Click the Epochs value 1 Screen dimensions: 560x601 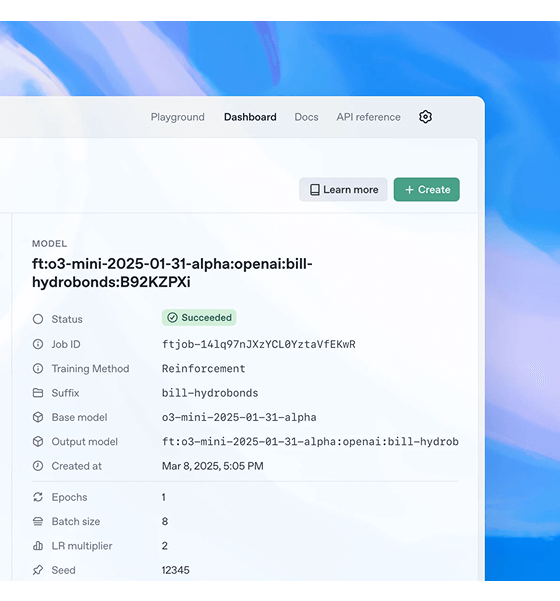click(x=164, y=497)
